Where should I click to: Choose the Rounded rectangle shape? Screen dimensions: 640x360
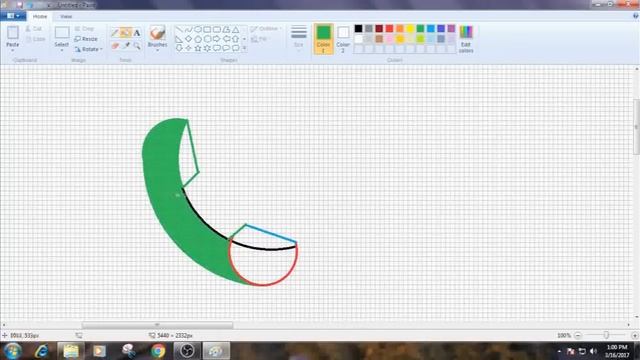pos(217,30)
